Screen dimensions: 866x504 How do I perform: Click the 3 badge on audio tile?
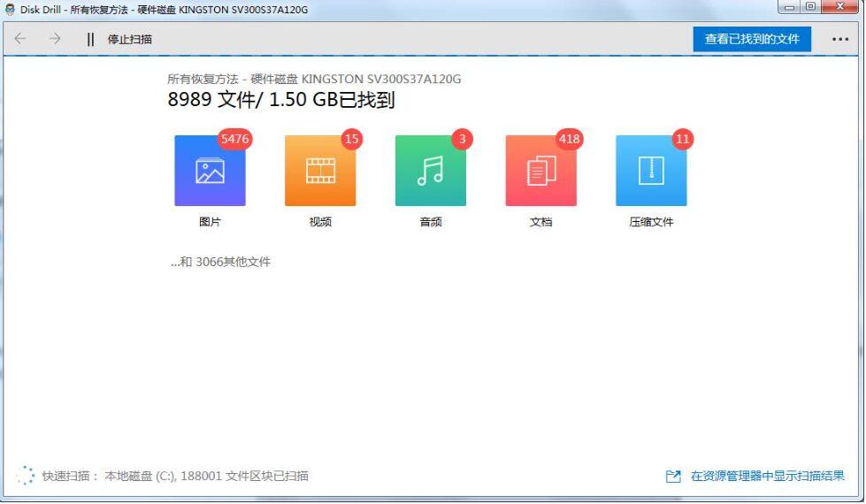click(463, 139)
